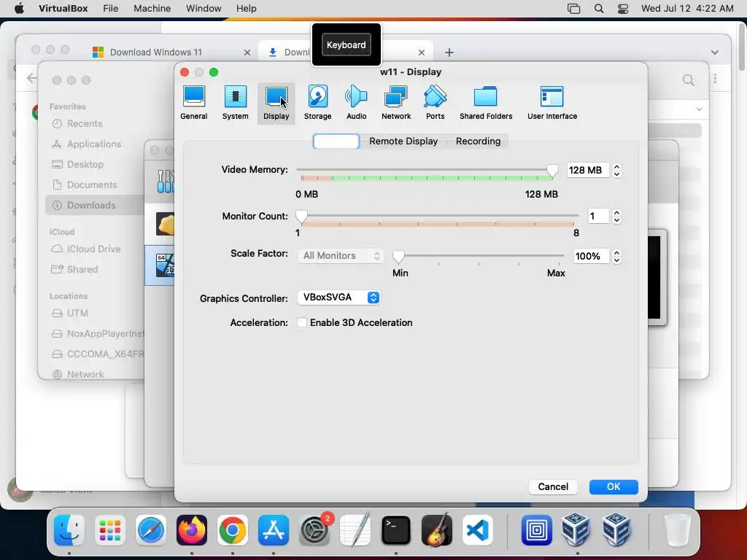Select Recents in Finder sidebar
The height and width of the screenshot is (560, 747).
85,123
